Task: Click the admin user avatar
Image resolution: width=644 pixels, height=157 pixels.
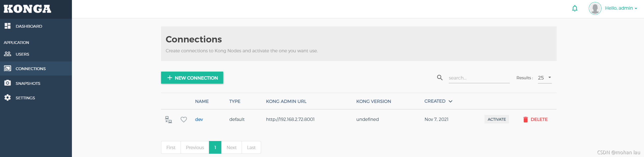Action: 595,8
